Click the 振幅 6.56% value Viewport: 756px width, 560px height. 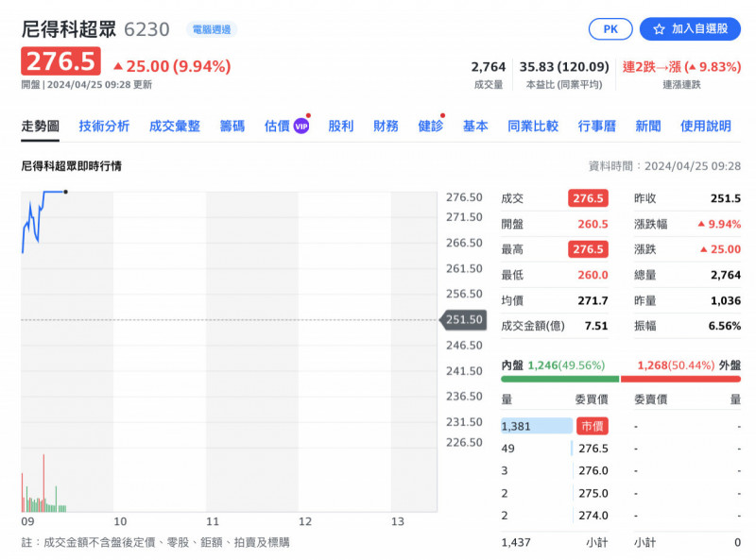[724, 326]
